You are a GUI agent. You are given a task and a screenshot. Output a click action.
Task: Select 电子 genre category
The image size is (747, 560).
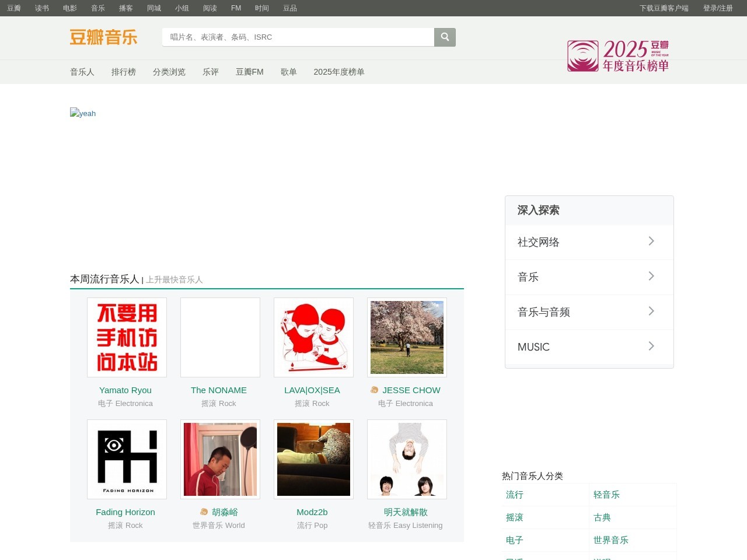coord(515,540)
